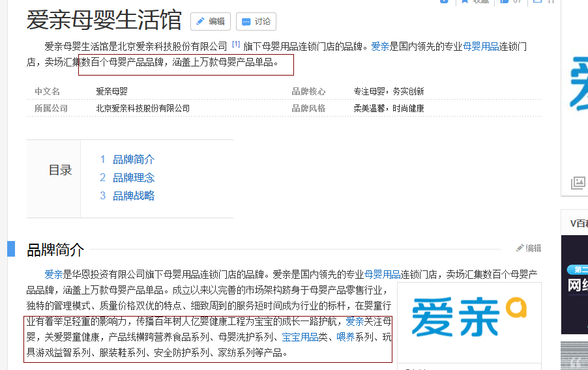This screenshot has width=588, height=370.
Task: Jump to 品牌战略 in the 目录
Action: pyautogui.click(x=134, y=195)
